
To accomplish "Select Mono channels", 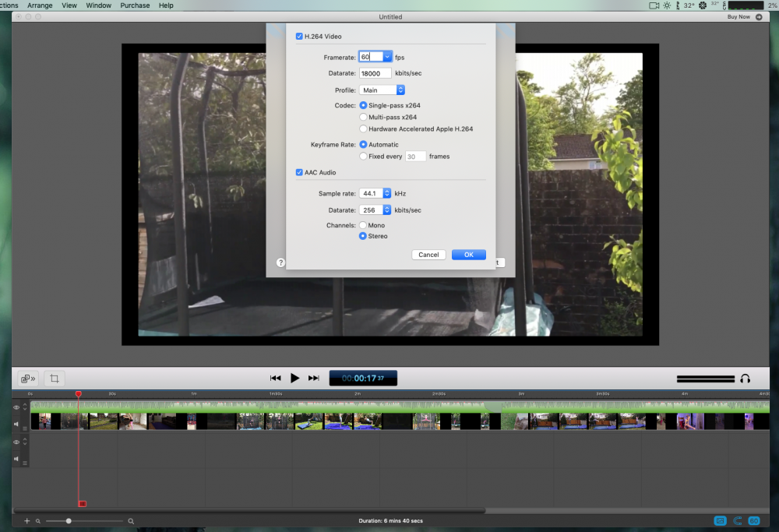I will point(363,225).
